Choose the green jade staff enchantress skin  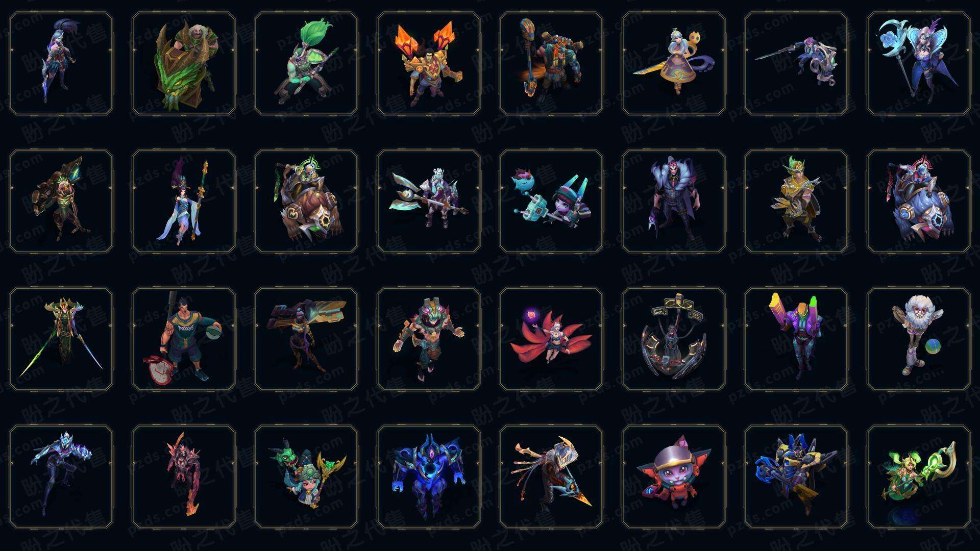coord(919,477)
